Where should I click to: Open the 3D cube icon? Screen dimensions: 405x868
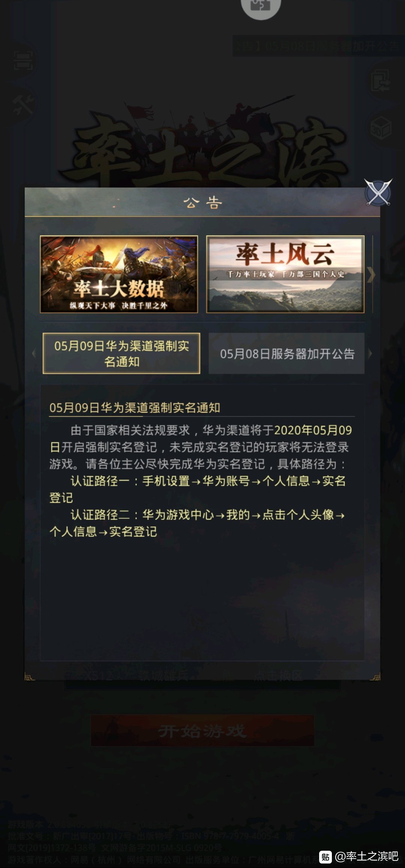coord(381,128)
